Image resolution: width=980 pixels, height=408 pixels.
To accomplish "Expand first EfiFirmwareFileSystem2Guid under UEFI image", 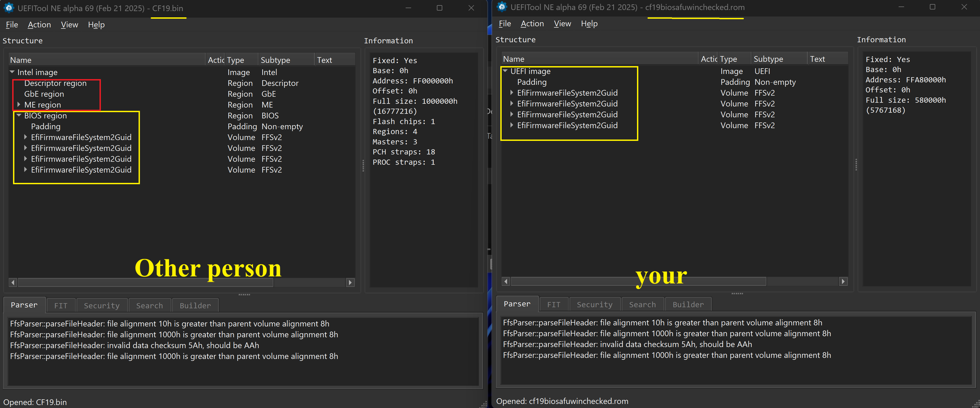I will point(512,92).
